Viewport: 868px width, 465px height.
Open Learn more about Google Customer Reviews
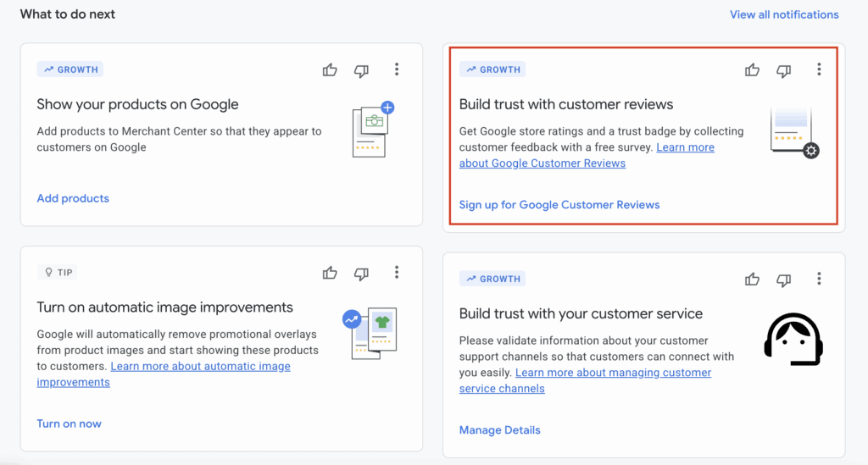(542, 163)
